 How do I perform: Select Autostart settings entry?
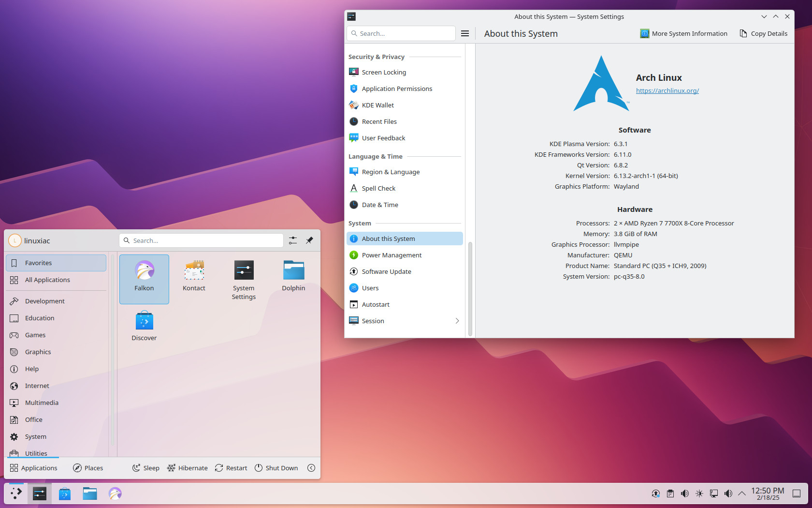[405, 304]
